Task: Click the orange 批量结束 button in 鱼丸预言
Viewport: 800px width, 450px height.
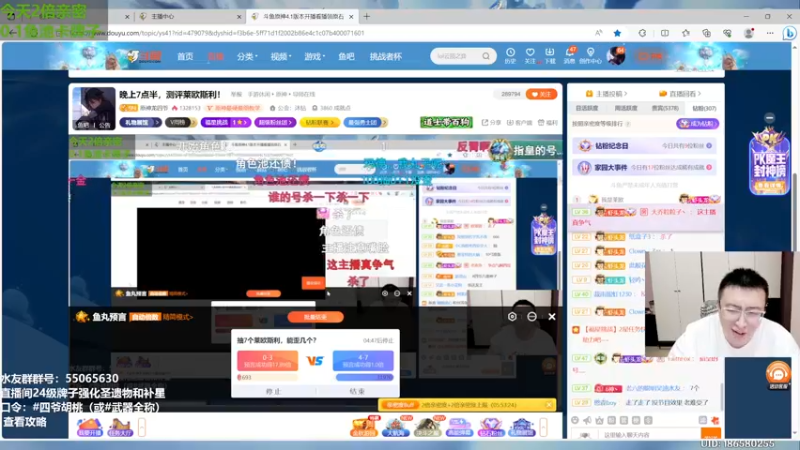Action: [315, 317]
